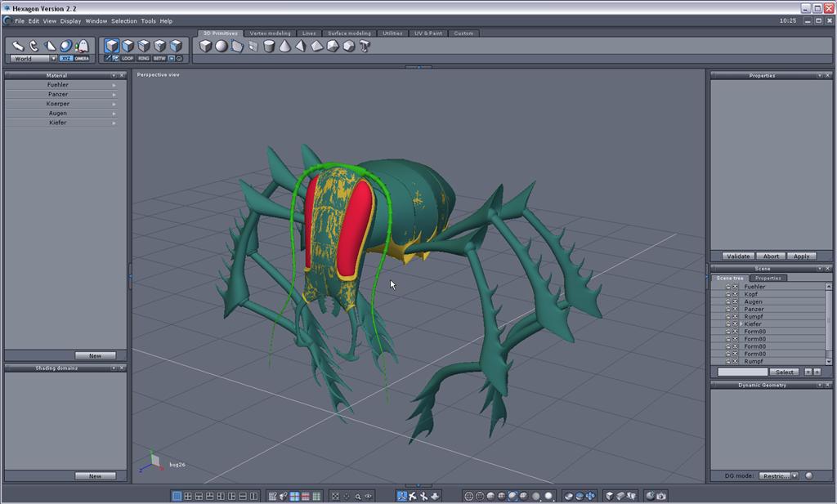Viewport: 837px width, 504px height.
Task: Click the single view layout icon
Action: click(x=177, y=496)
